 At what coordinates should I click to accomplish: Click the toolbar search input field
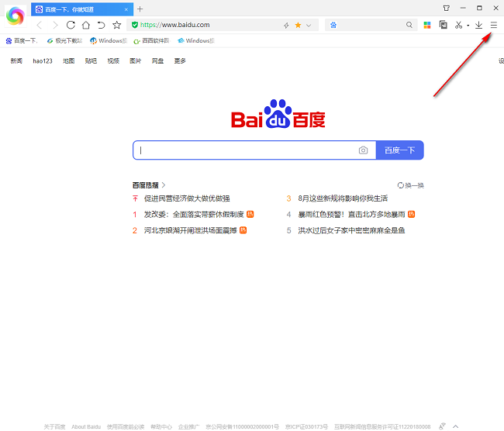(371, 25)
